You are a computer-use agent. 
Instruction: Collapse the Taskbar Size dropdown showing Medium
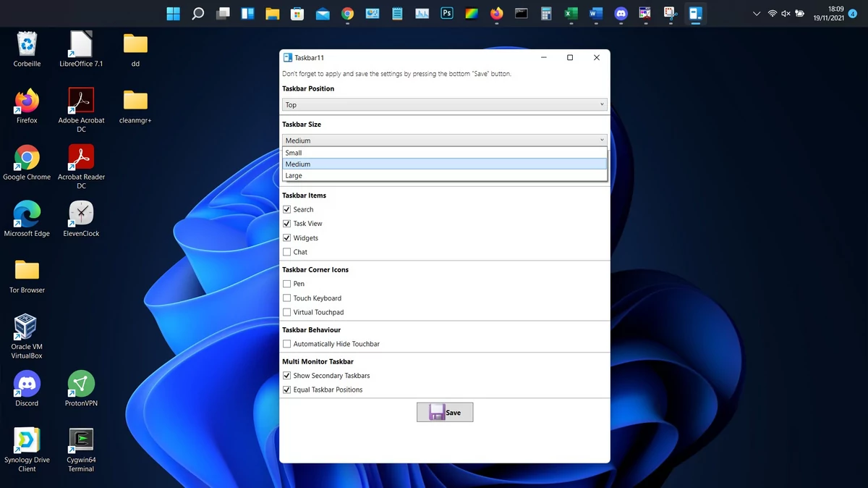(x=444, y=140)
